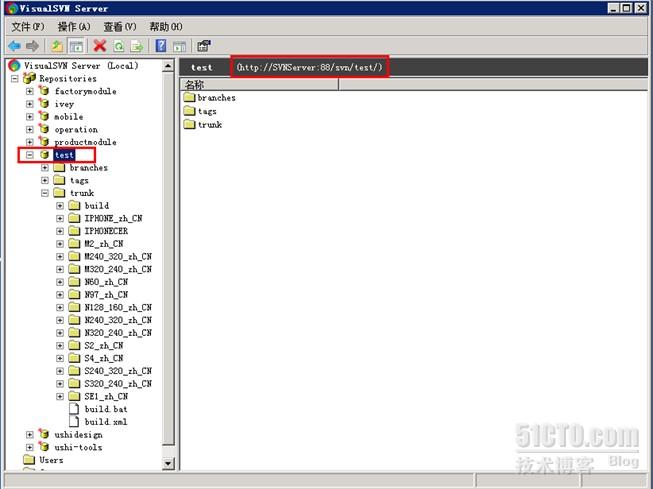Select the M240_320_zh_CN folder
653x489 pixels.
[x=118, y=256]
